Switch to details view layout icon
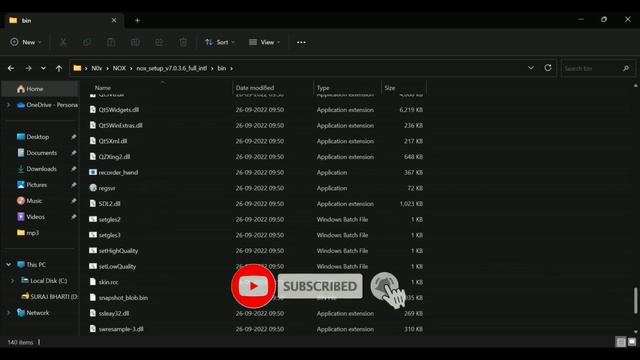The image size is (640, 360). coord(621,342)
